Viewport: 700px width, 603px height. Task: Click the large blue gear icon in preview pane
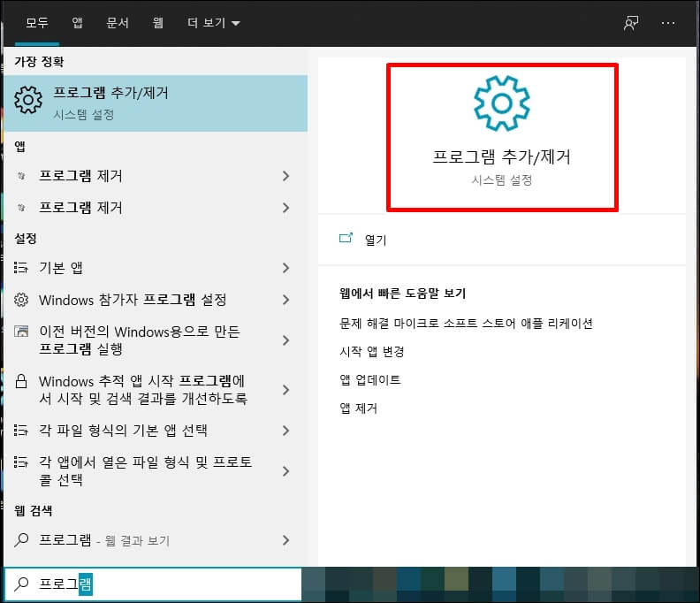pyautogui.click(x=502, y=103)
